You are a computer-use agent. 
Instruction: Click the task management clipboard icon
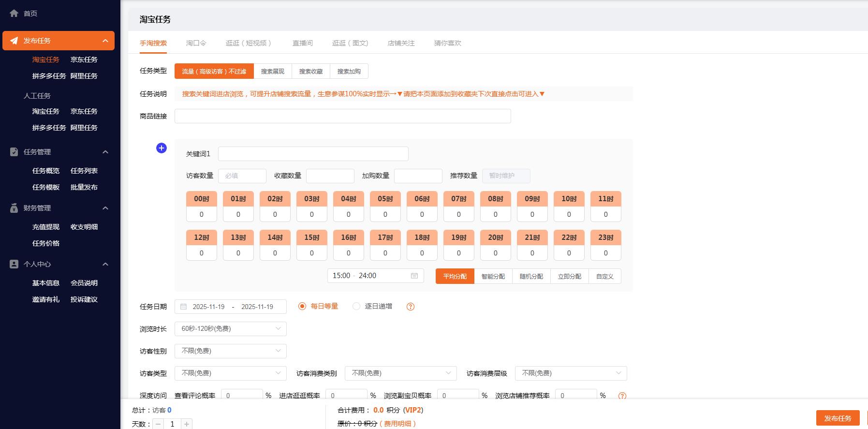pos(14,152)
